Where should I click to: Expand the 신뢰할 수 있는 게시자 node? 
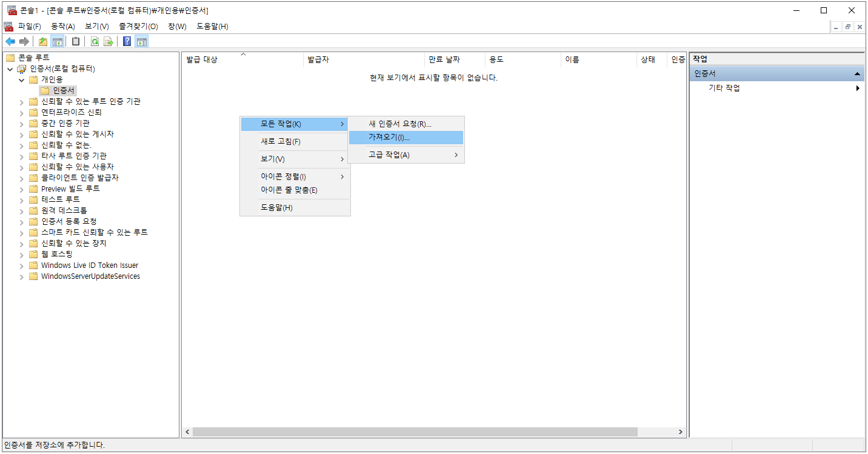22,134
